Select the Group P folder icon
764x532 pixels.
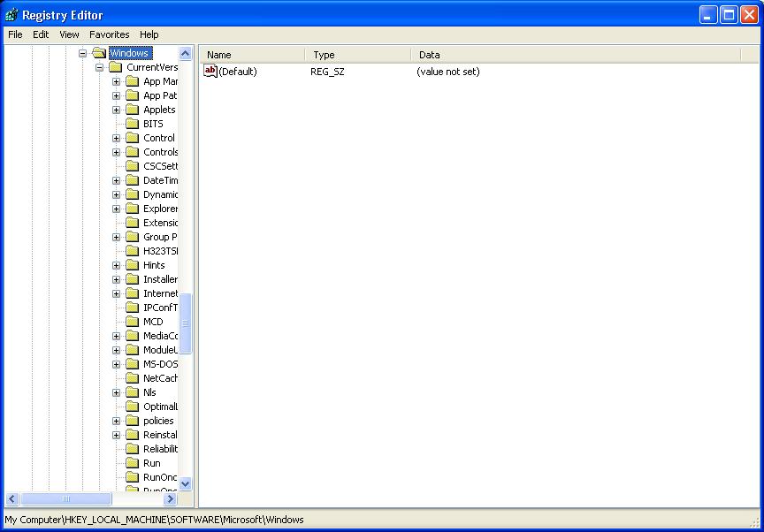(x=132, y=237)
